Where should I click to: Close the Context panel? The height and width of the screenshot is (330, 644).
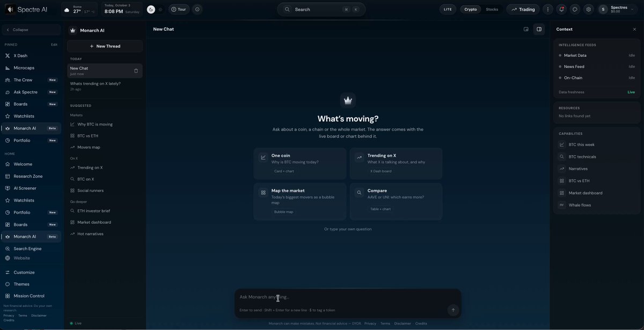pyautogui.click(x=634, y=30)
